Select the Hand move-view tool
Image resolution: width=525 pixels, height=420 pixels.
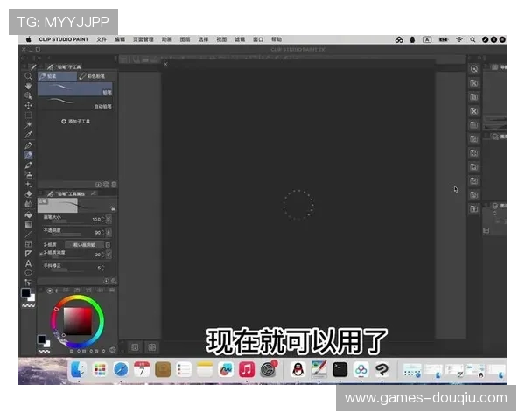pos(29,86)
